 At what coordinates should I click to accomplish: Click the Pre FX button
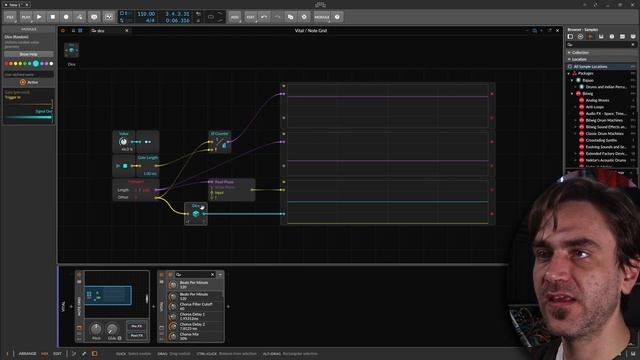137,327
